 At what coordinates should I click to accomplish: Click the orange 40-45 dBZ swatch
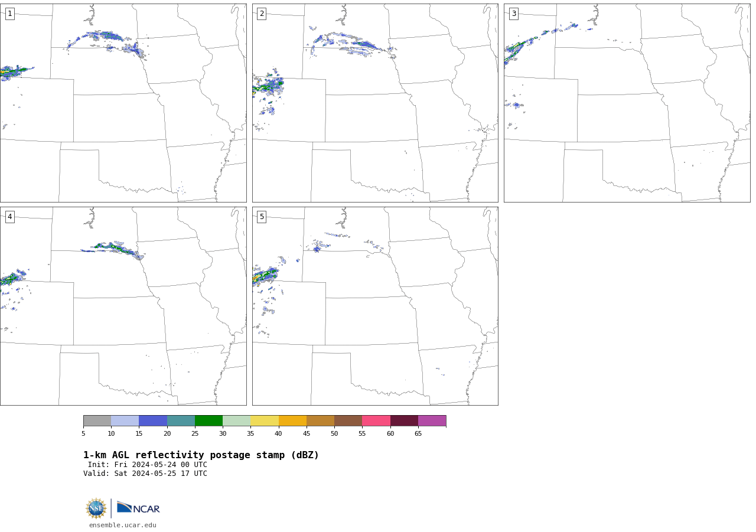coord(292,420)
